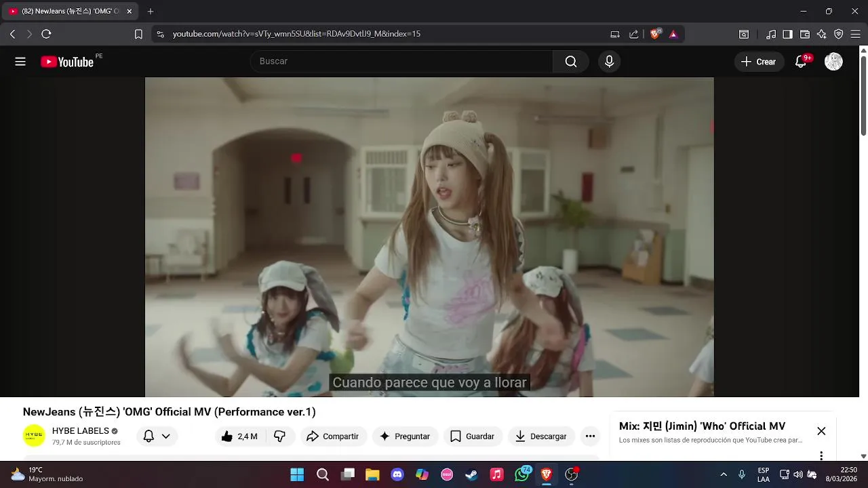This screenshot has height=488, width=868.
Task: Open HYBE LABELS channel name link
Action: point(81,431)
